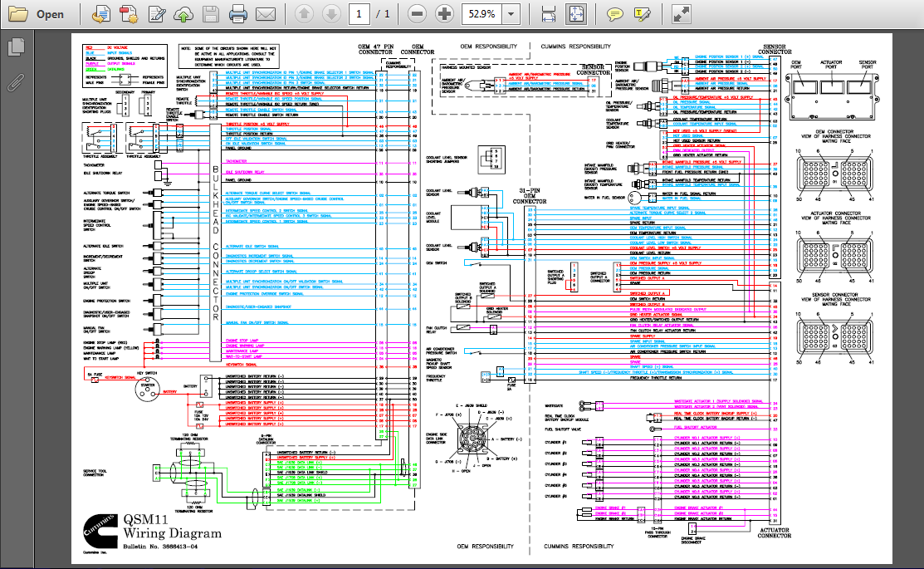This screenshot has width=924, height=569.
Task: Click the 'ACTUATOR CONNECTOR' label at bottom right
Action: [775, 532]
